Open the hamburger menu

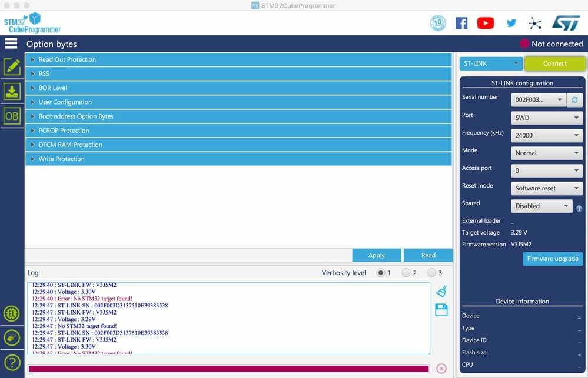point(11,44)
